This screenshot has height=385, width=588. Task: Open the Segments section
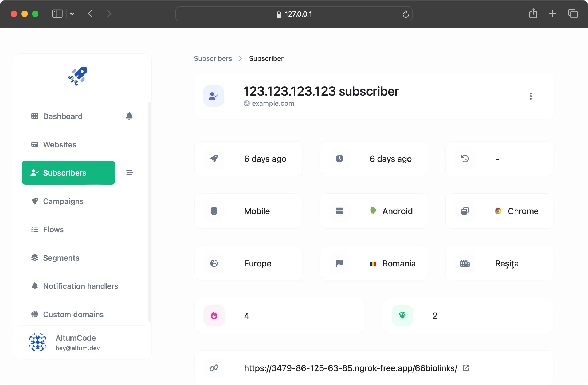point(61,258)
